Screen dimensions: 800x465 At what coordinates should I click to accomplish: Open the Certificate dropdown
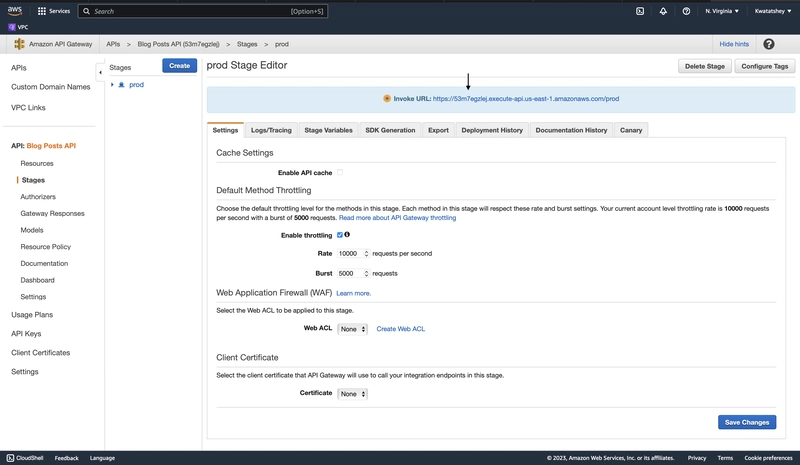click(353, 394)
